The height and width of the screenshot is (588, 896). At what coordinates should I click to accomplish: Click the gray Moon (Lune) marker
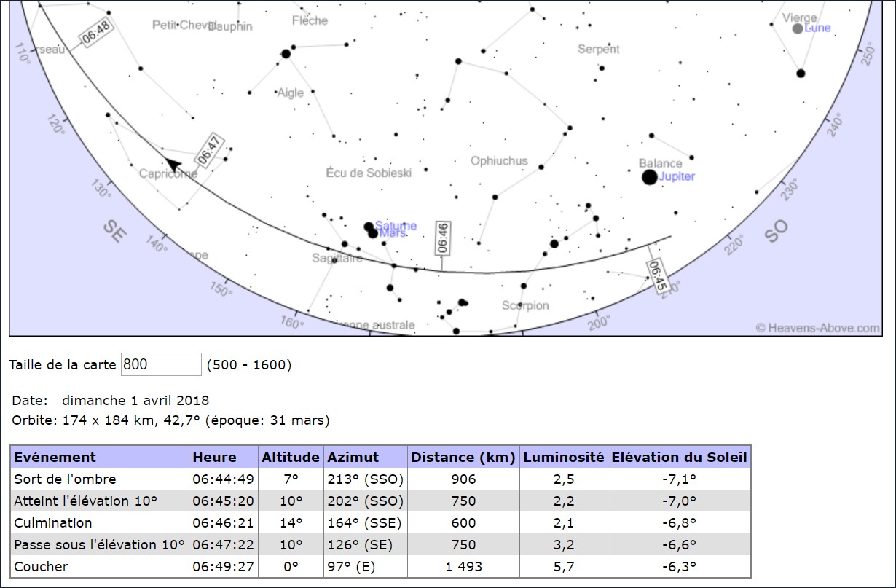pyautogui.click(x=798, y=28)
